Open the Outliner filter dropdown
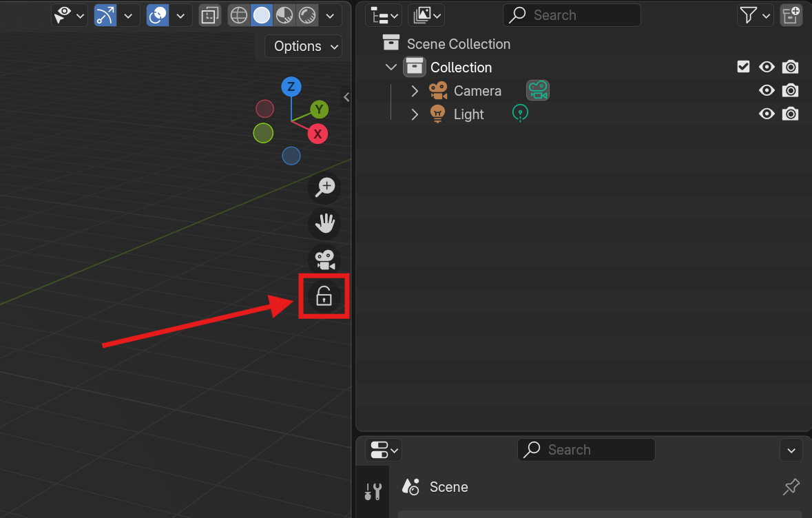The image size is (812, 518). (x=755, y=16)
